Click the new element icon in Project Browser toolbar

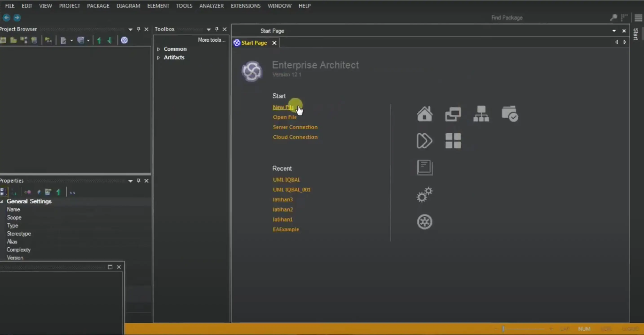[x=34, y=40]
